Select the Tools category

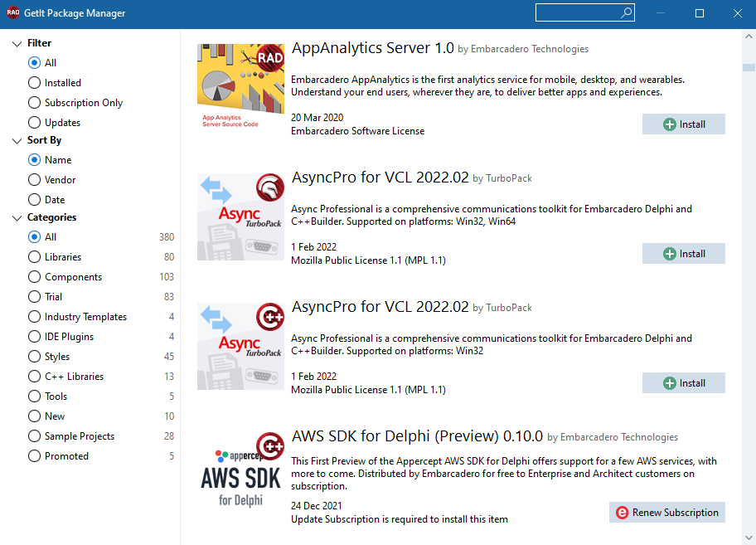(34, 396)
